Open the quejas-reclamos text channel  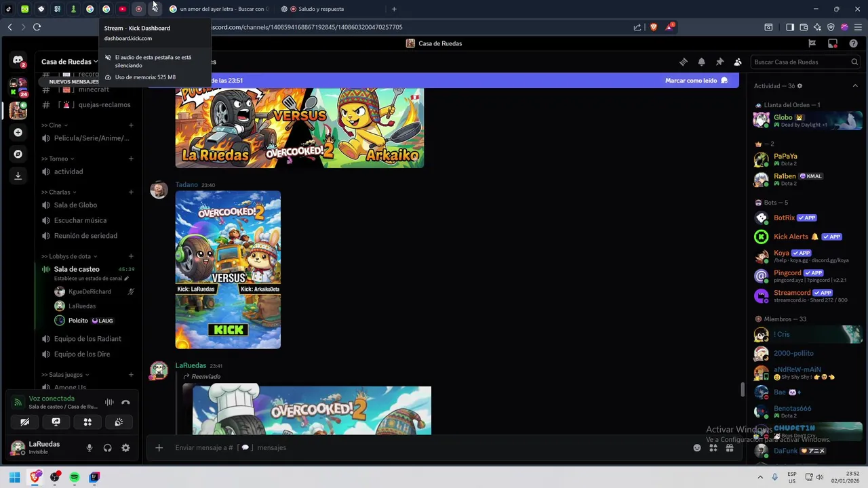coord(87,105)
